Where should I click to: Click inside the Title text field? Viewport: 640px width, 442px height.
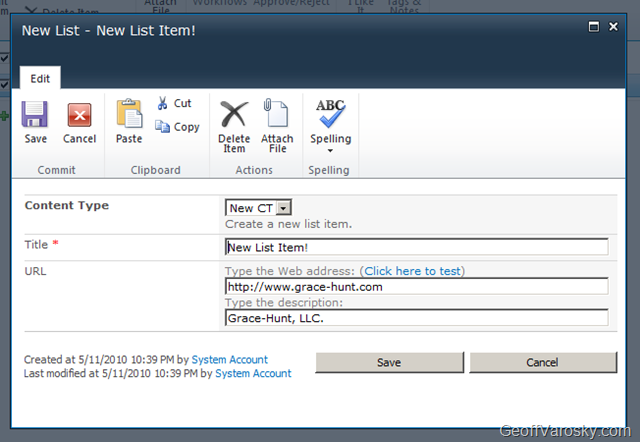tap(416, 247)
